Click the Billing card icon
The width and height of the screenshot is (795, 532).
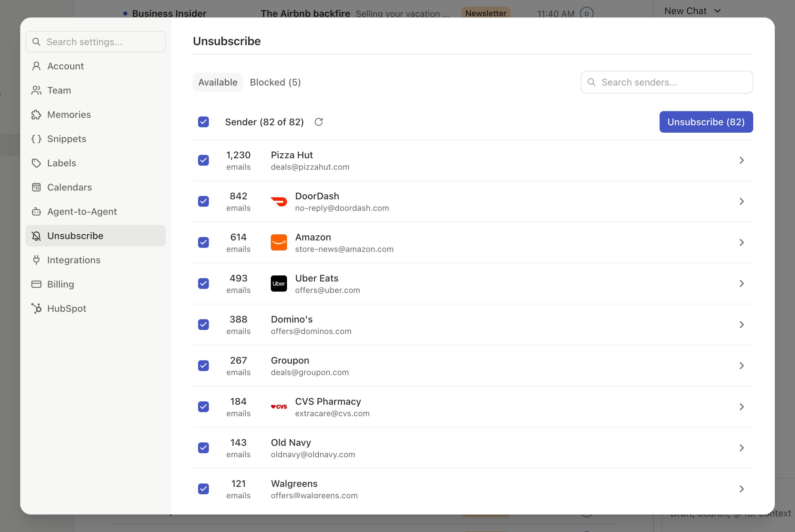tap(36, 284)
